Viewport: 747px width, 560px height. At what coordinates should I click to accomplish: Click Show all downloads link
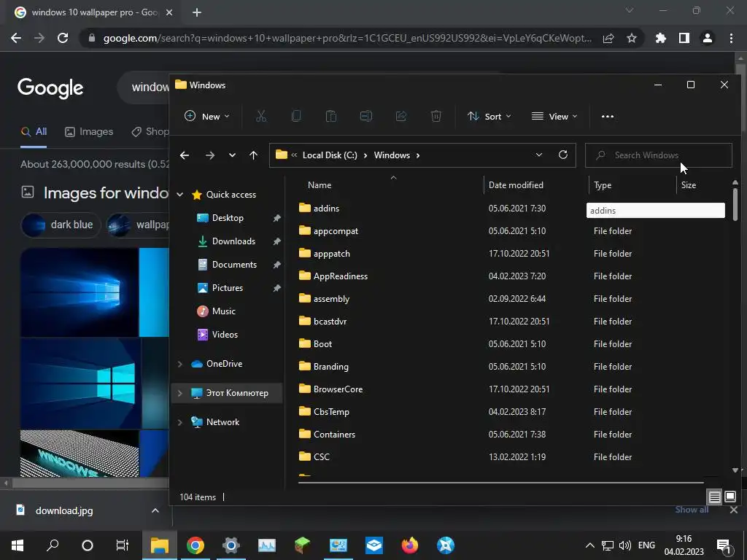click(692, 510)
